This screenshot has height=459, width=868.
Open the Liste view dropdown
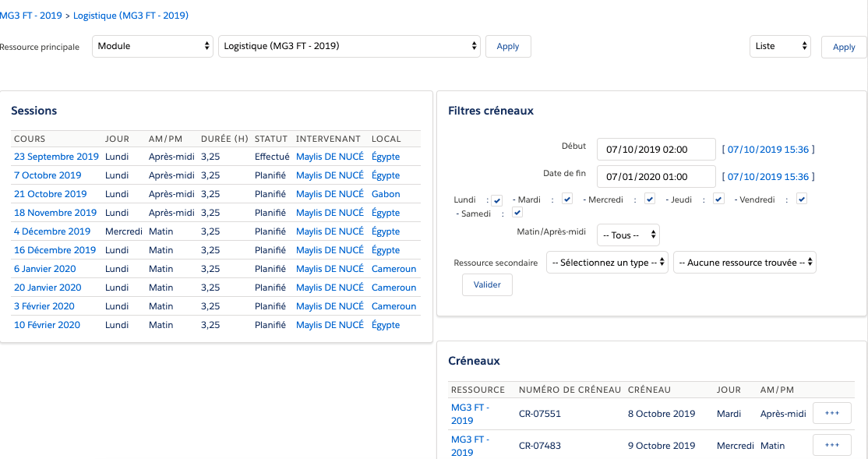click(780, 46)
